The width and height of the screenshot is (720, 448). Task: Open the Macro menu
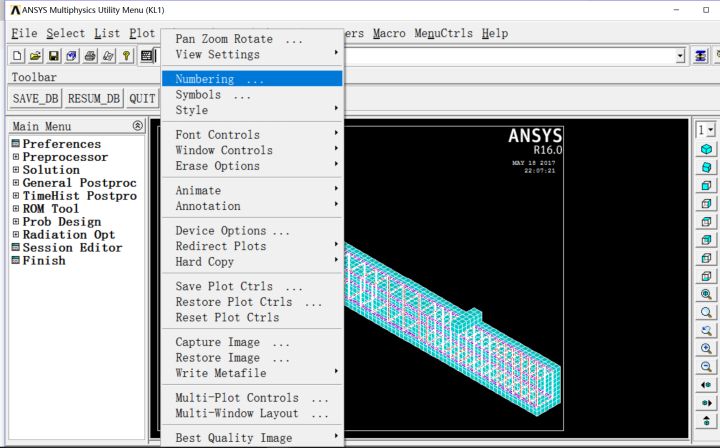point(389,33)
